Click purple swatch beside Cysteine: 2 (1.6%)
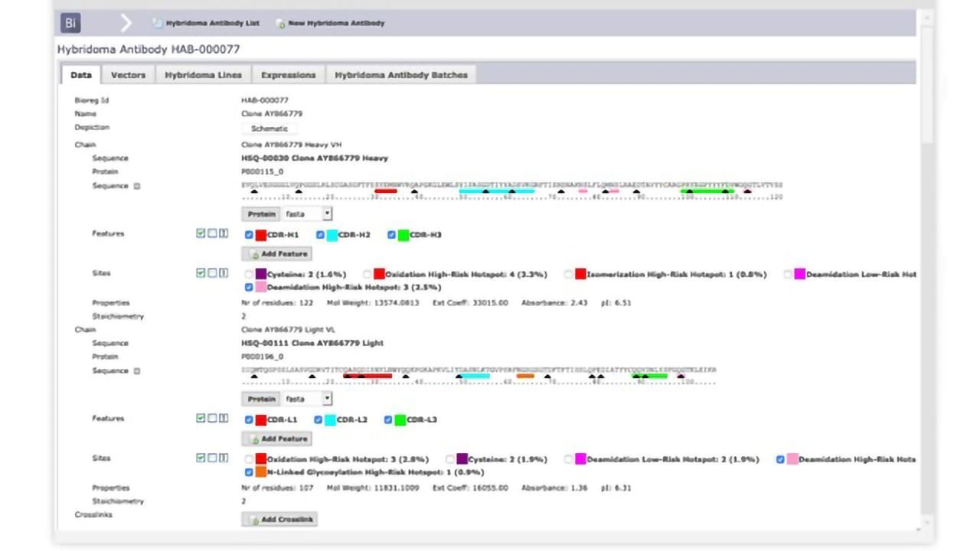980x551 pixels. click(261, 274)
